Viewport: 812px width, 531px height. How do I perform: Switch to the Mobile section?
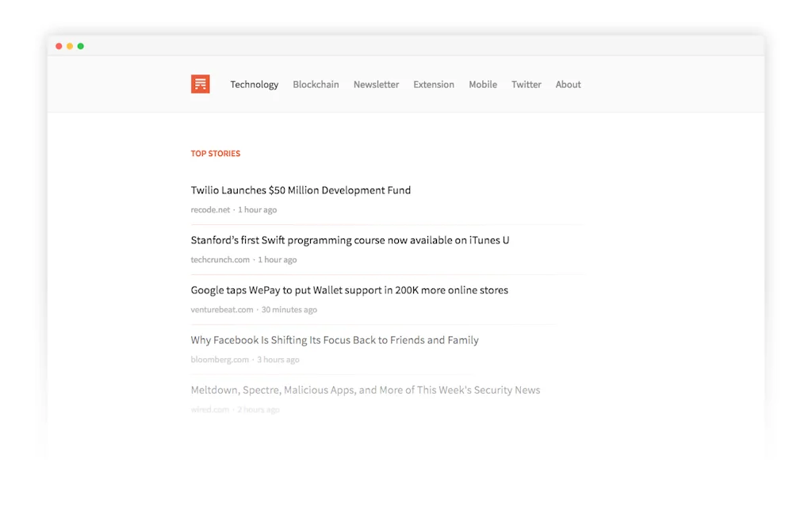483,84
